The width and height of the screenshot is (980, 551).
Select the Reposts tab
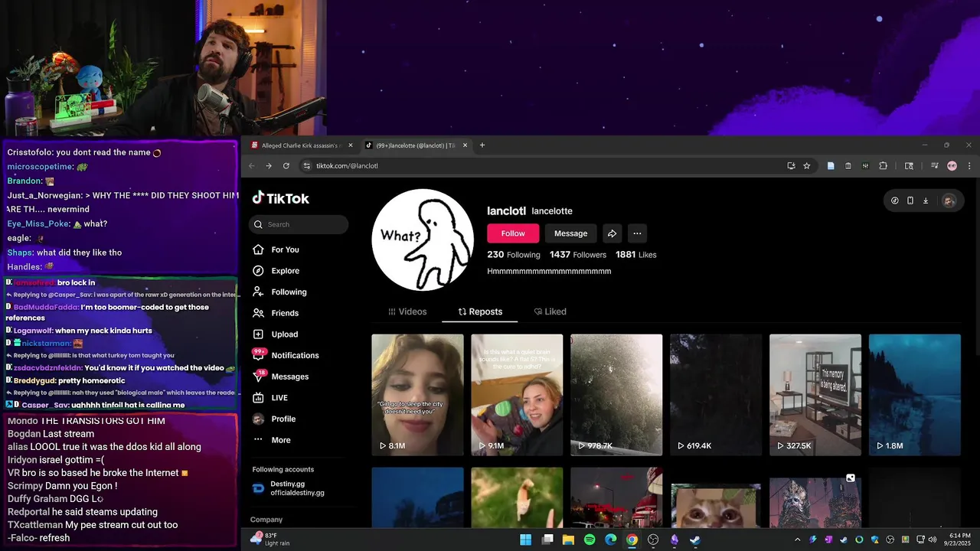pyautogui.click(x=480, y=311)
